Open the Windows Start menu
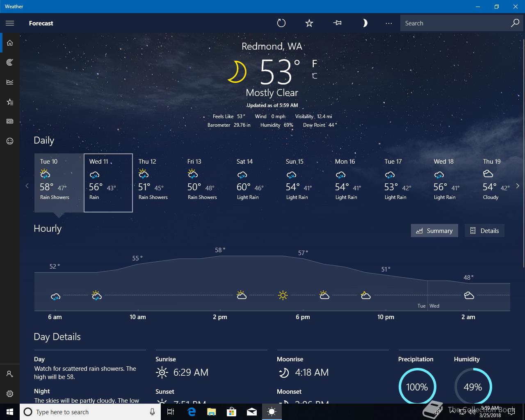This screenshot has width=525, height=420. (x=10, y=412)
